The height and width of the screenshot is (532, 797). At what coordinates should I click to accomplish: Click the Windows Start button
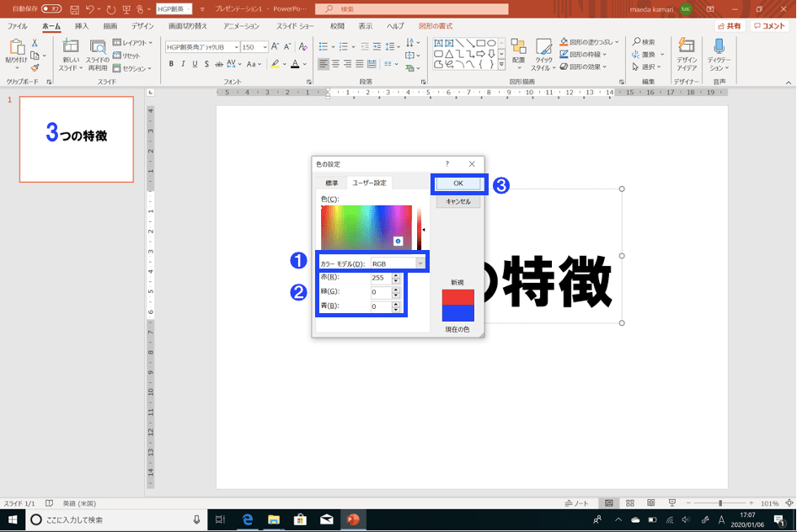point(12,519)
